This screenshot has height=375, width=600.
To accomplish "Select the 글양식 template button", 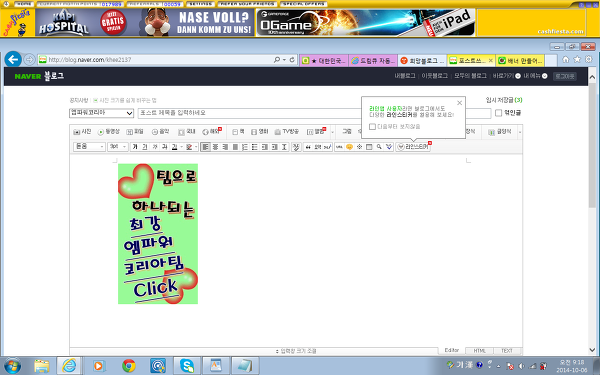I will click(x=500, y=132).
